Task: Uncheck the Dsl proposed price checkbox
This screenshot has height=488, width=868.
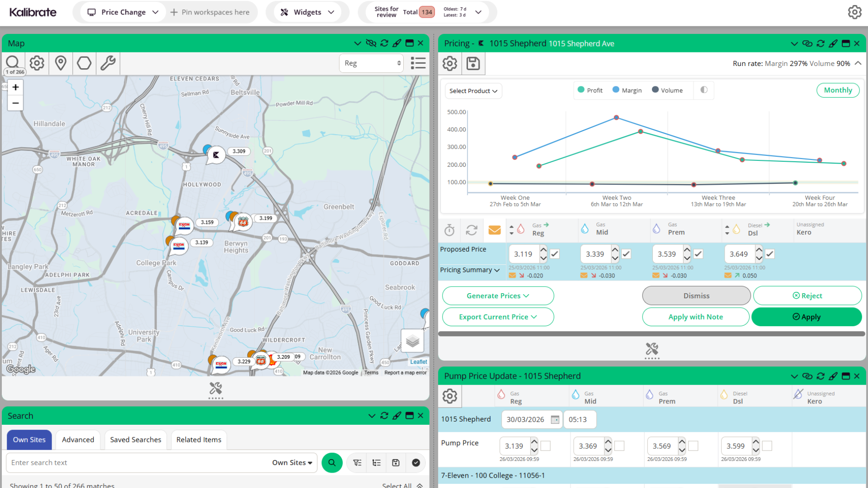Action: coord(770,254)
